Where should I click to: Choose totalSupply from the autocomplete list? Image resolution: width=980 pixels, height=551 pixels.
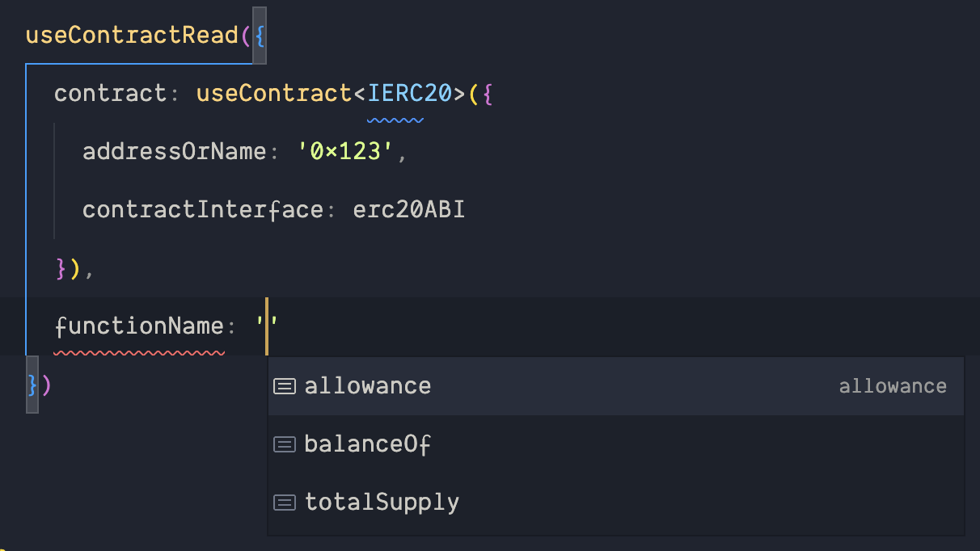[x=382, y=502]
